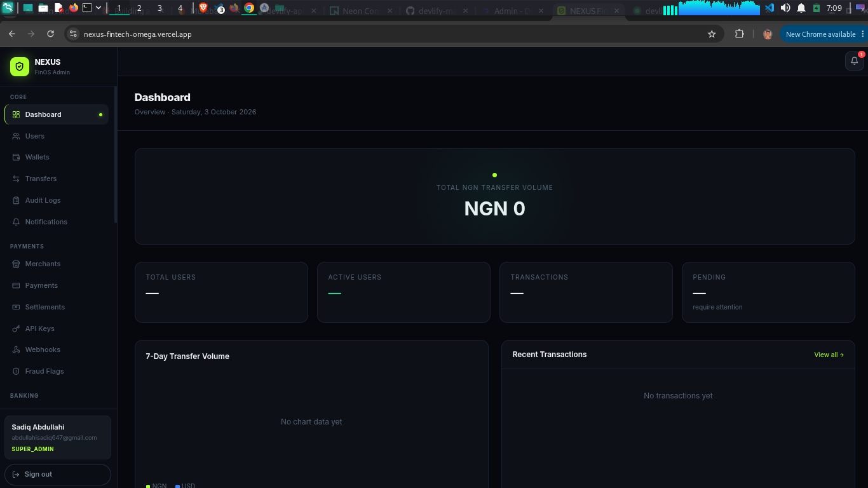Open the View all transactions link
Image resolution: width=868 pixels, height=488 pixels.
pyautogui.click(x=829, y=355)
